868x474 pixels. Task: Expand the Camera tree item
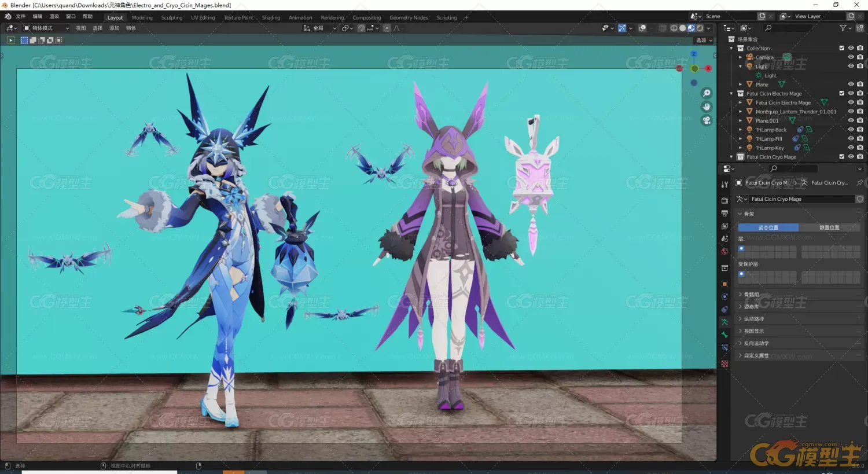click(740, 57)
